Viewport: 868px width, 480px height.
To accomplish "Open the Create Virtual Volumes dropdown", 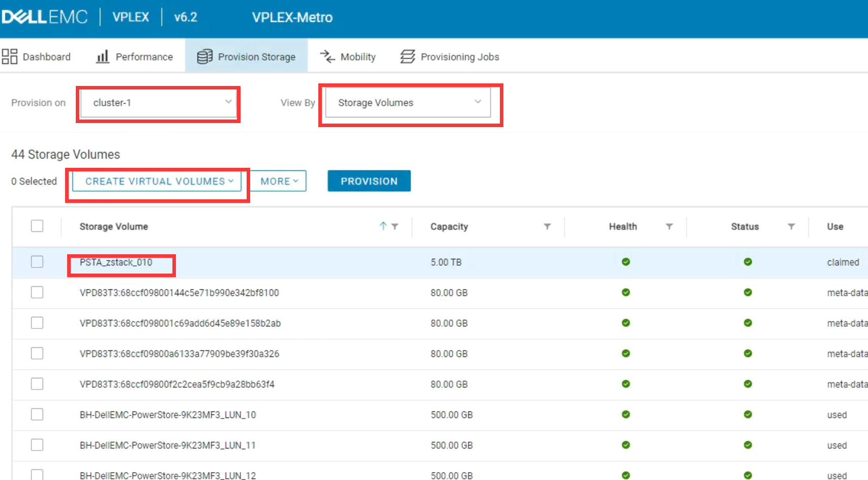I will pyautogui.click(x=157, y=182).
